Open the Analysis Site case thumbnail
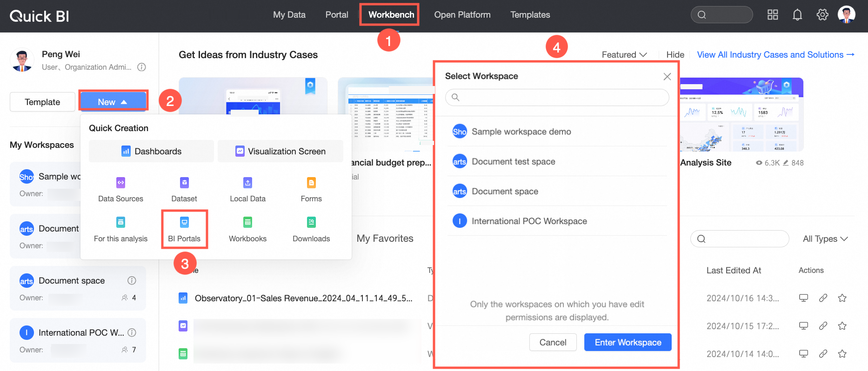The height and width of the screenshot is (371, 868). pyautogui.click(x=741, y=114)
